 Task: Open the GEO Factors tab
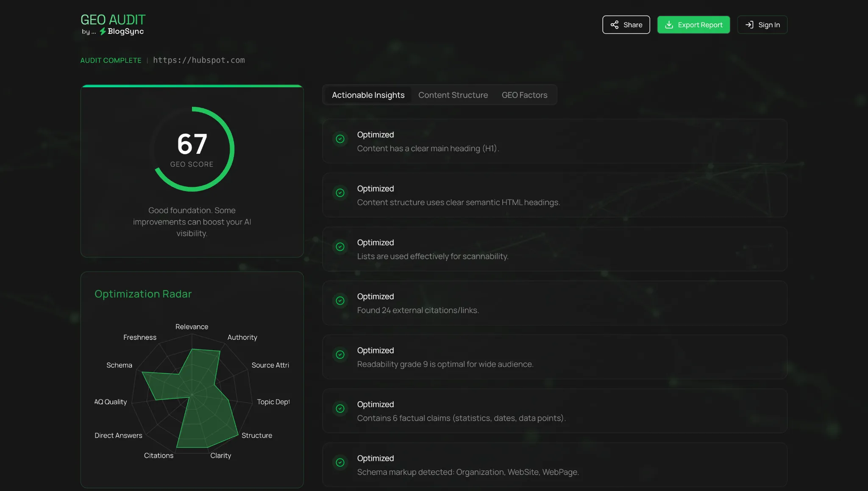pos(524,95)
